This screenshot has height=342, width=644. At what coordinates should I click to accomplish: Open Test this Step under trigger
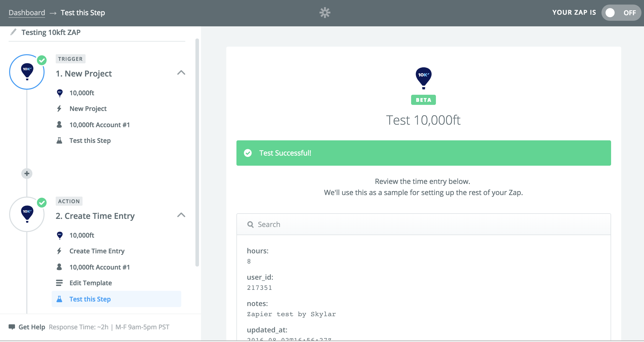tap(116, 141)
